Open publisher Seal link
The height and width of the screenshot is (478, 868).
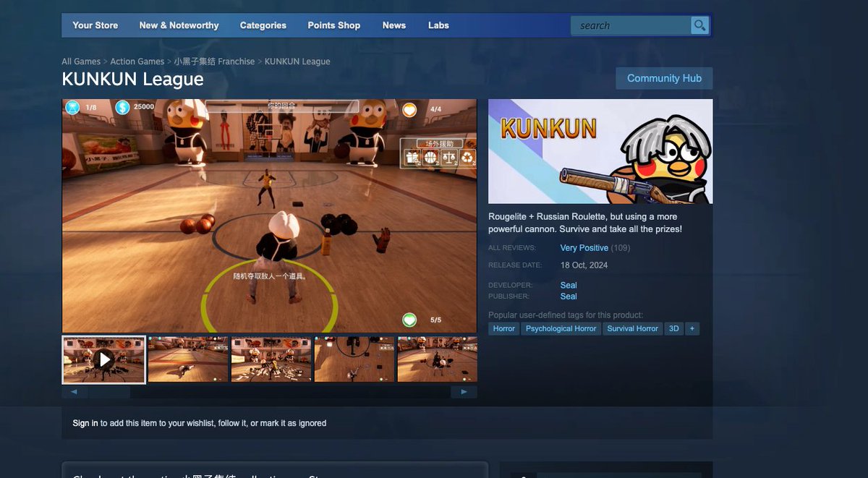point(569,296)
